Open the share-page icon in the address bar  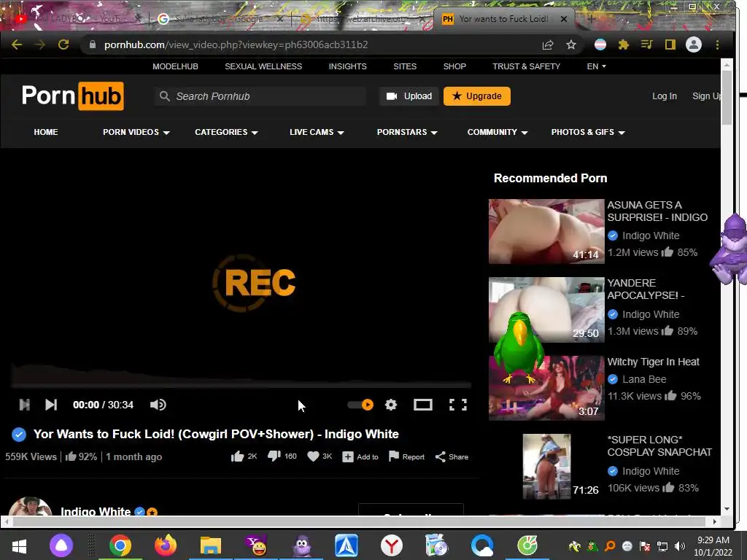(x=548, y=44)
